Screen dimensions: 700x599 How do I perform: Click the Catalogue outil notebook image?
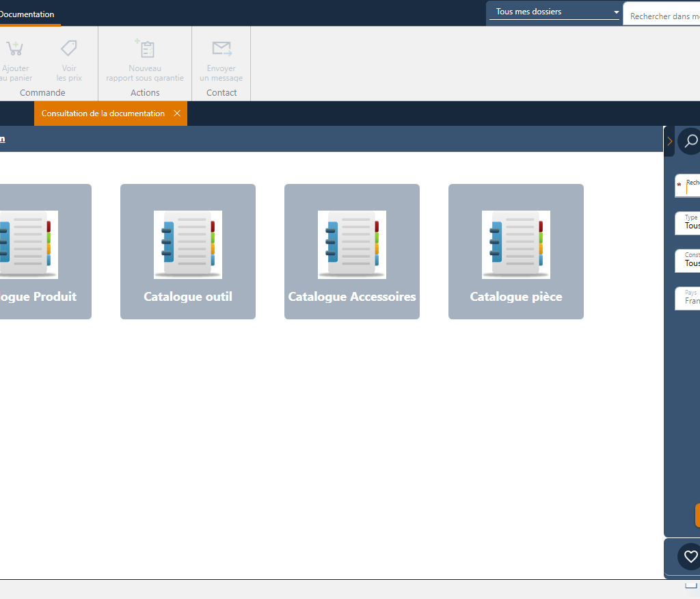coord(188,244)
